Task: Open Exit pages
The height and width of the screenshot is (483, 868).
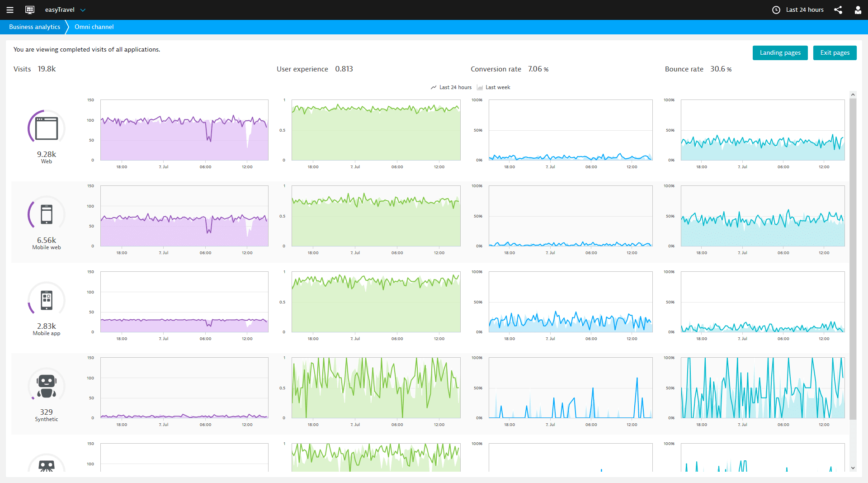Action: coord(835,53)
